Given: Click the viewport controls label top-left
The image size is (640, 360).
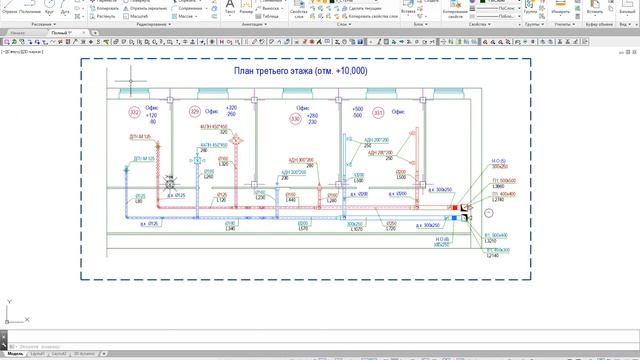Looking at the screenshot, I should point(22,52).
